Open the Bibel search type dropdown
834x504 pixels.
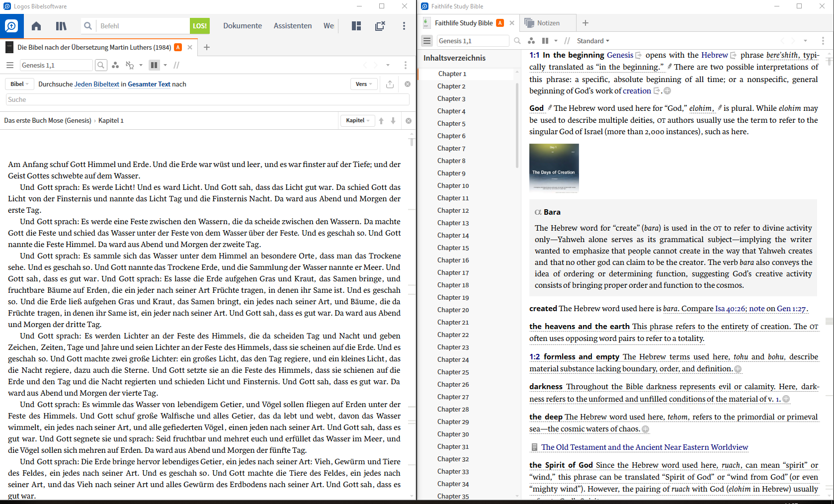coord(20,84)
